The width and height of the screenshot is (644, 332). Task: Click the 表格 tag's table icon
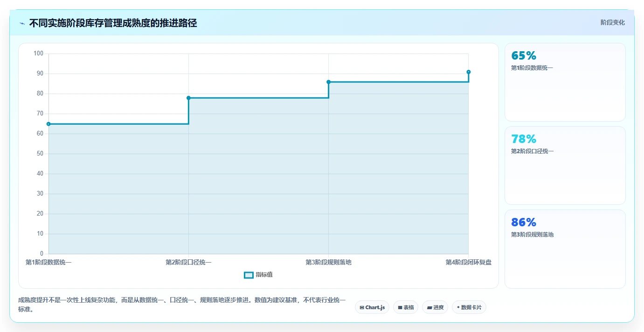400,308
